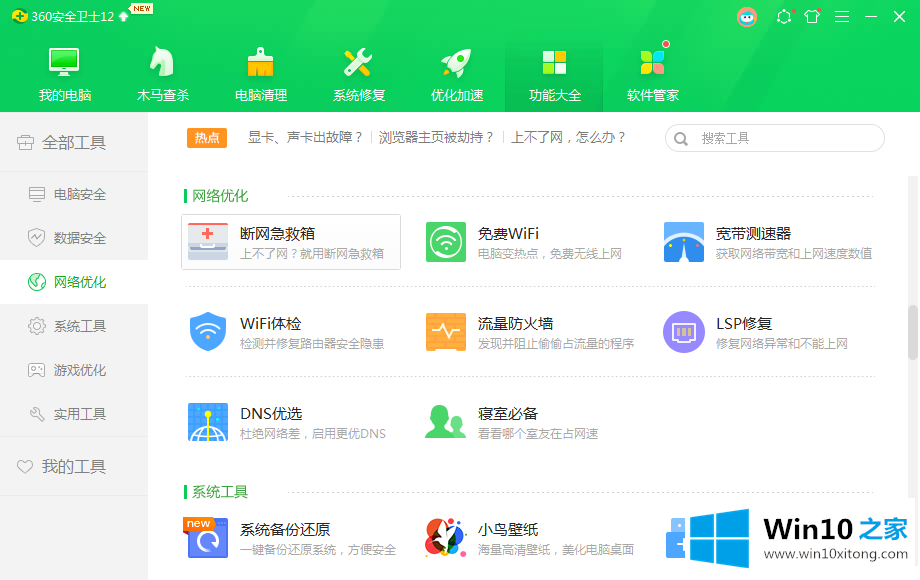Click description 看看哪个室友在占网速
Viewport: 920px width, 580px height.
coord(538,434)
